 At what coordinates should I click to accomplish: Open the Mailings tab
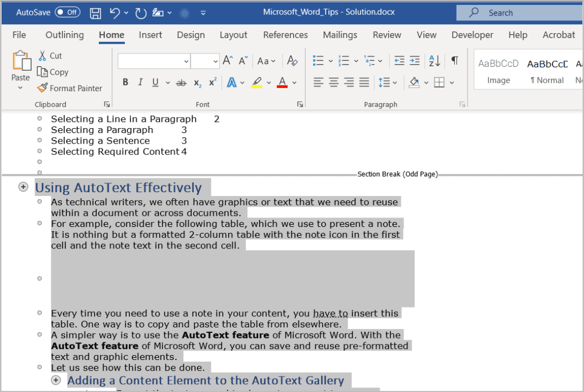click(x=339, y=35)
